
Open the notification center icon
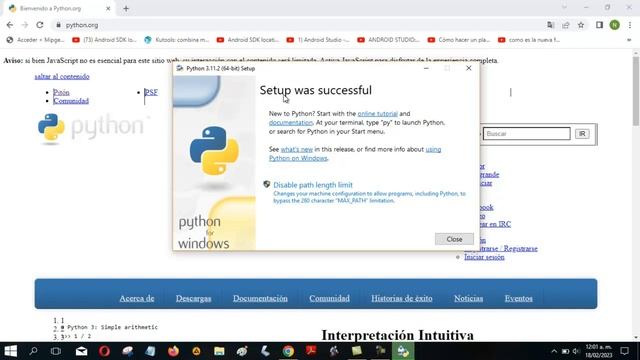click(624, 351)
